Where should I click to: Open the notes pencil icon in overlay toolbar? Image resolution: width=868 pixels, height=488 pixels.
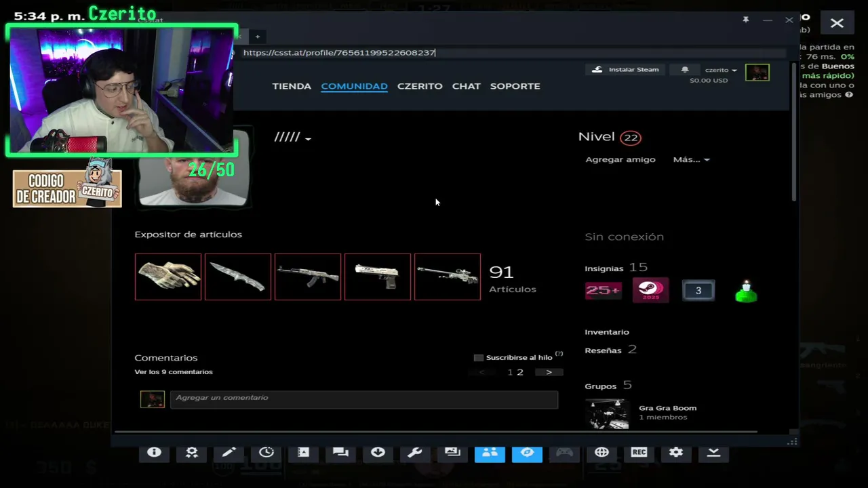(x=229, y=453)
